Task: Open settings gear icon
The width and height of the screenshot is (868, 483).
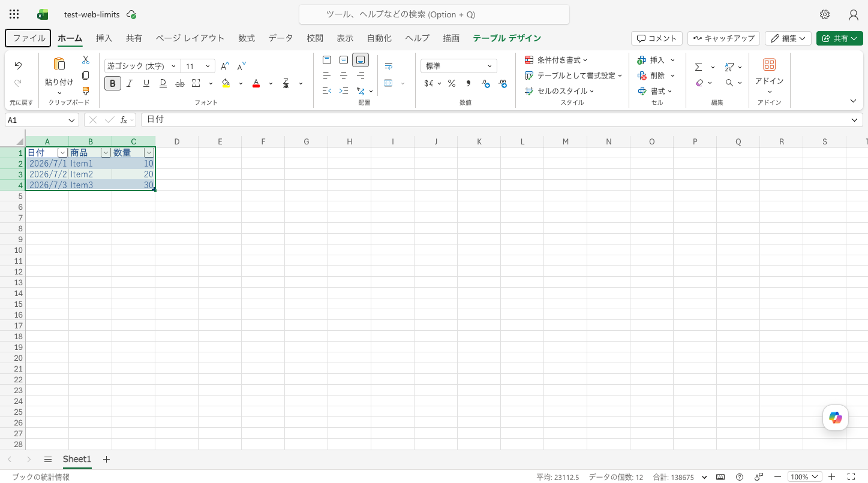Action: coord(825,14)
